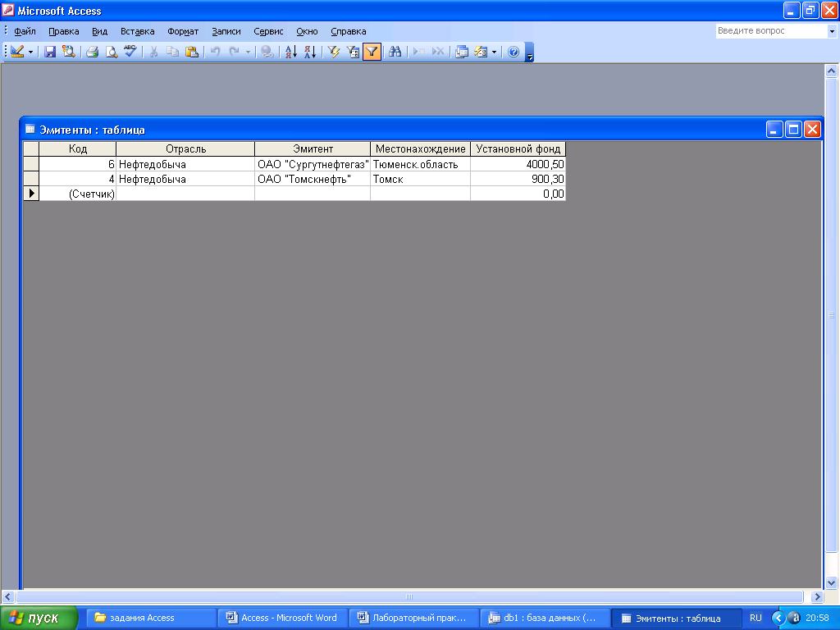Select the Сургутнефтегаз row selector
Screen dimensions: 840x630
coord(31,164)
